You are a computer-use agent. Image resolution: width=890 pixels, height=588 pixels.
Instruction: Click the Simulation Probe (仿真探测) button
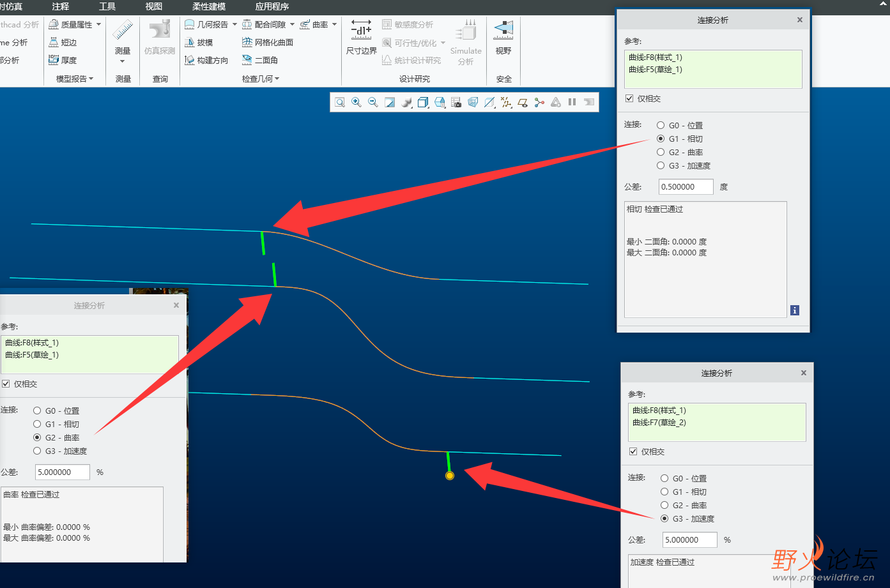point(160,37)
